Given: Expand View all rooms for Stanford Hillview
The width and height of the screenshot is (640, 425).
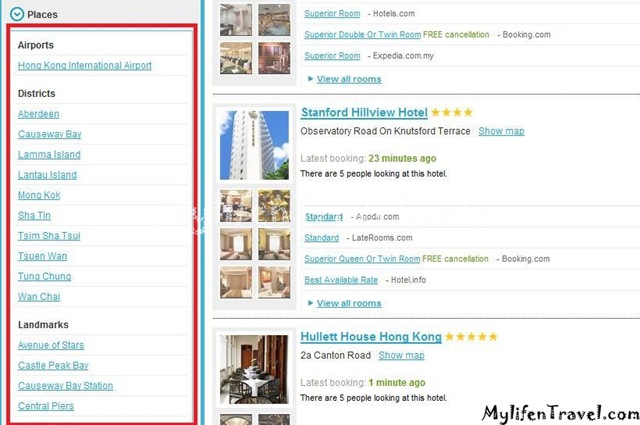Looking at the screenshot, I should point(349,303).
